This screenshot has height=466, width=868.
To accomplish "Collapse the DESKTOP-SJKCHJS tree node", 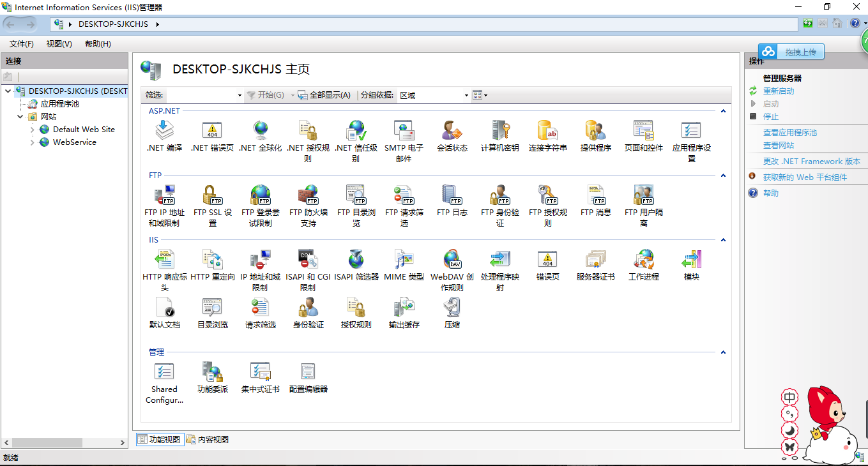I will pos(8,91).
